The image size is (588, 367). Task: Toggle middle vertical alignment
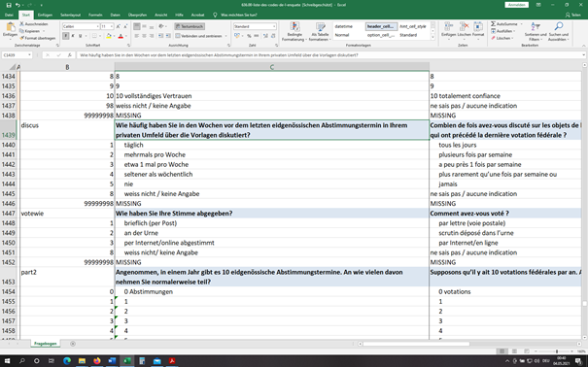pyautogui.click(x=144, y=26)
